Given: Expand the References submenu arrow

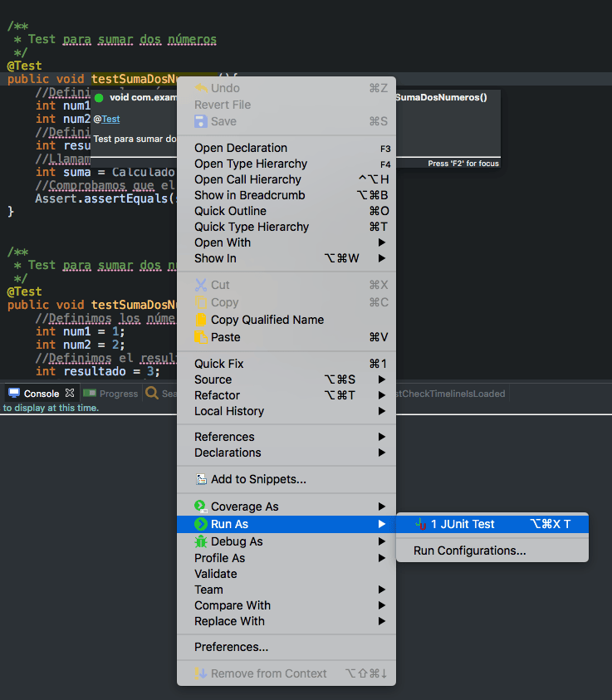Looking at the screenshot, I should coord(382,437).
